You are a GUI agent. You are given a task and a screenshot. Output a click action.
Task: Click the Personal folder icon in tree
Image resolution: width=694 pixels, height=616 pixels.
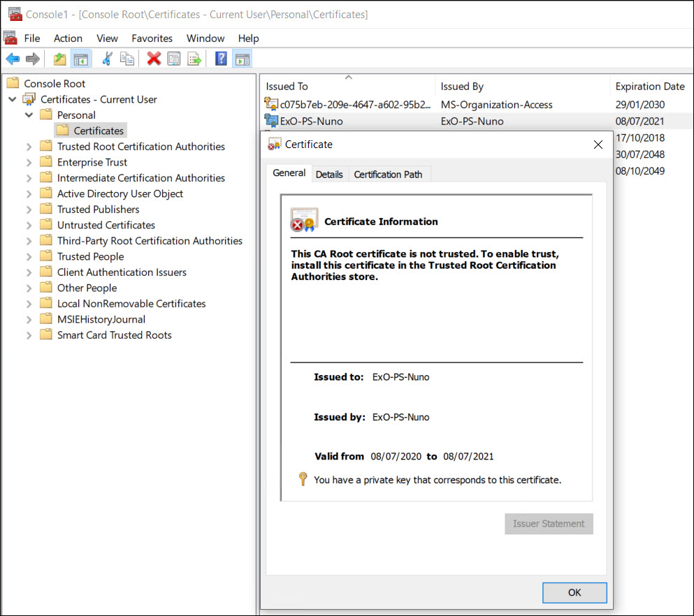pyautogui.click(x=46, y=115)
